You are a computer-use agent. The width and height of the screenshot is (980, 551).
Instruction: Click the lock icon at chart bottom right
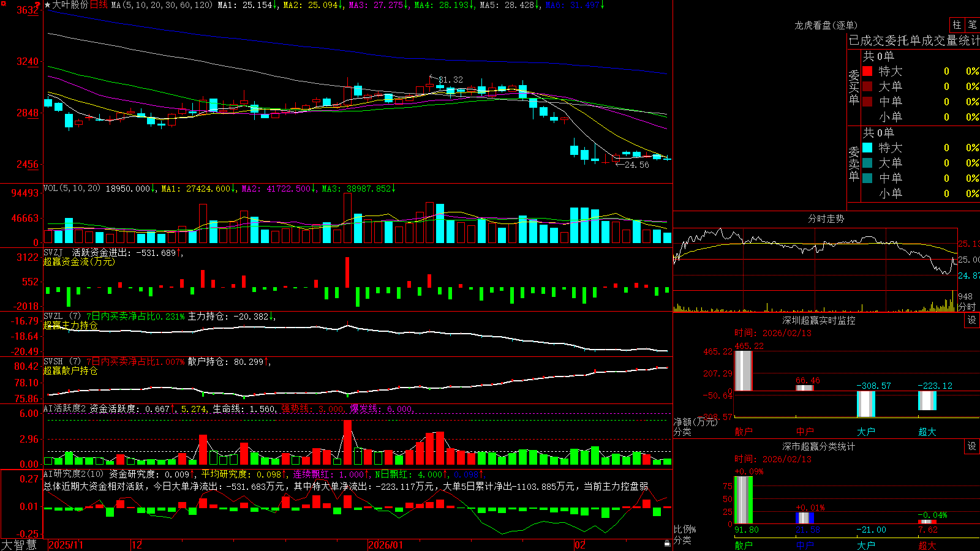click(668, 544)
